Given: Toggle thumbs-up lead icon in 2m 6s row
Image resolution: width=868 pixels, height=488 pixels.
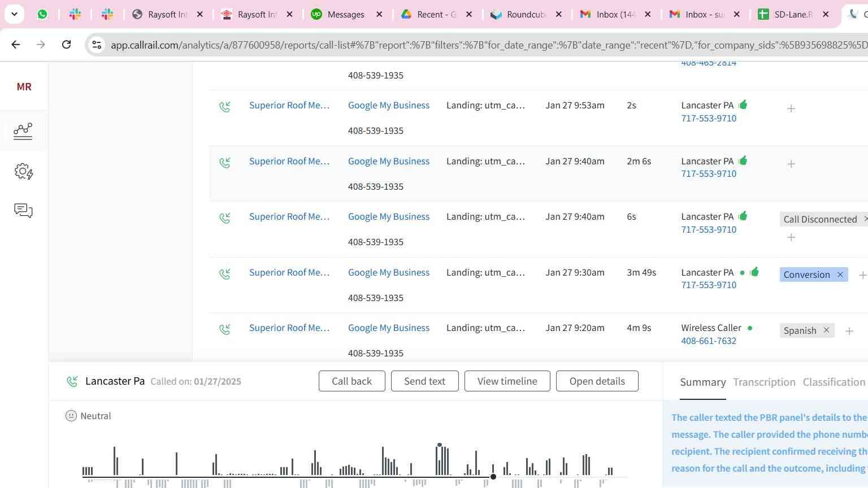Looking at the screenshot, I should pyautogui.click(x=743, y=160).
